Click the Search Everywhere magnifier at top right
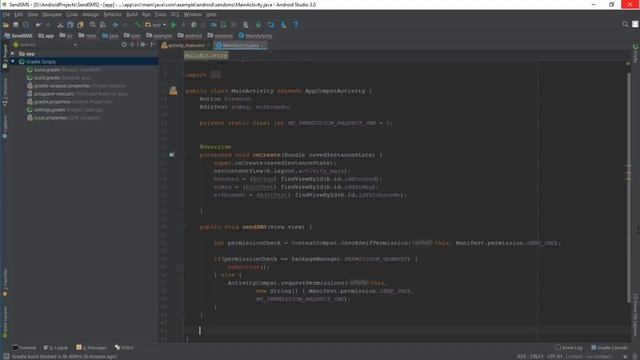 point(625,24)
